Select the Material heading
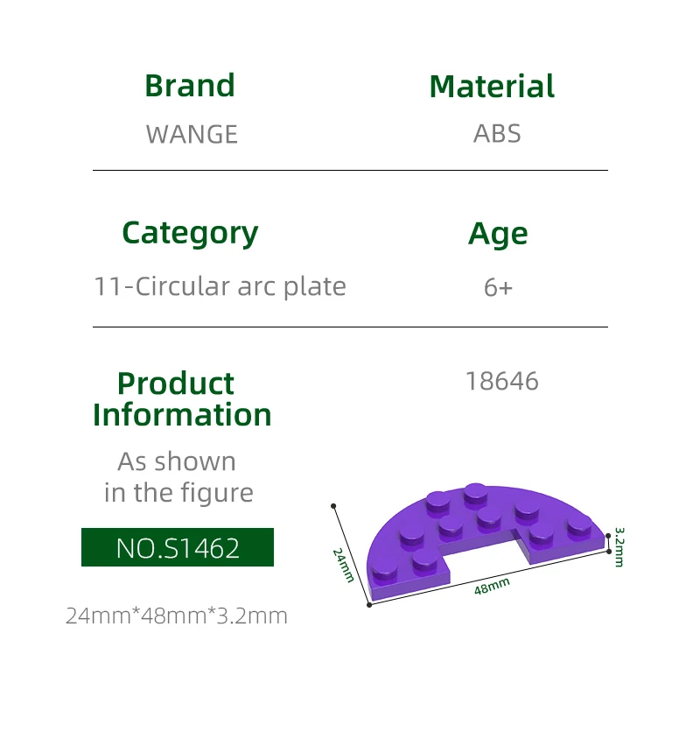Screen dimensions: 700x746 pos(492,86)
